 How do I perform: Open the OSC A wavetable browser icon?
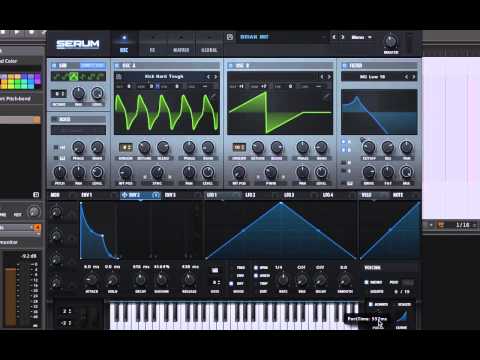119,77
